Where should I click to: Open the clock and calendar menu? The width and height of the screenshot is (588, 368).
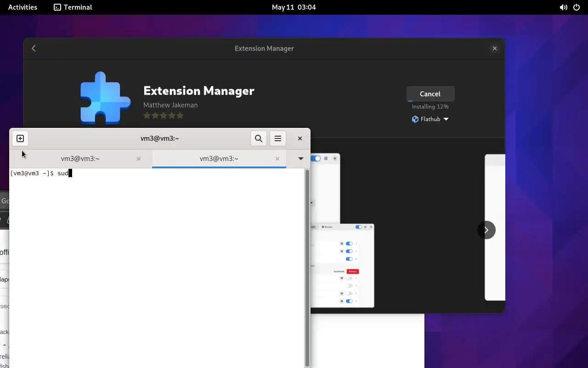[x=294, y=7]
